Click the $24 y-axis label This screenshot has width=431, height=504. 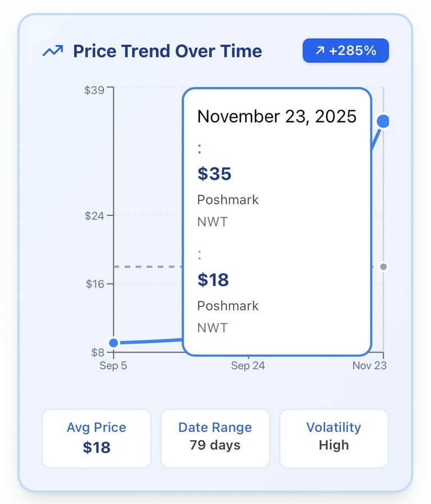tap(94, 216)
